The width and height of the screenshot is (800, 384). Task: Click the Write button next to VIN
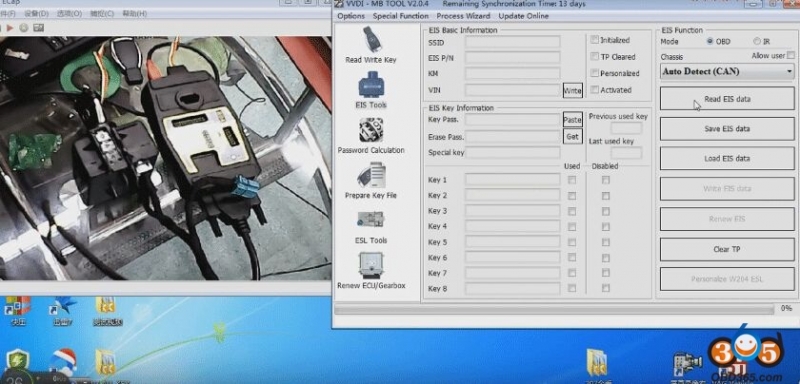pos(572,90)
